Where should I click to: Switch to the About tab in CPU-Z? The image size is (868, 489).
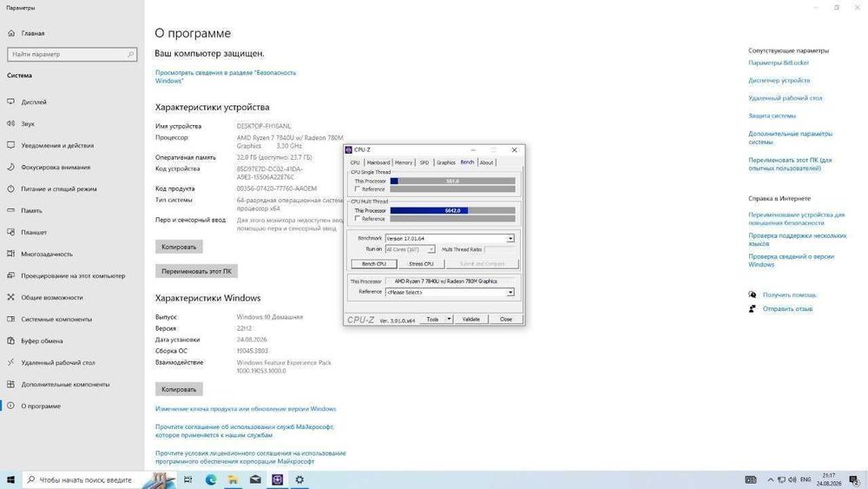tap(486, 162)
